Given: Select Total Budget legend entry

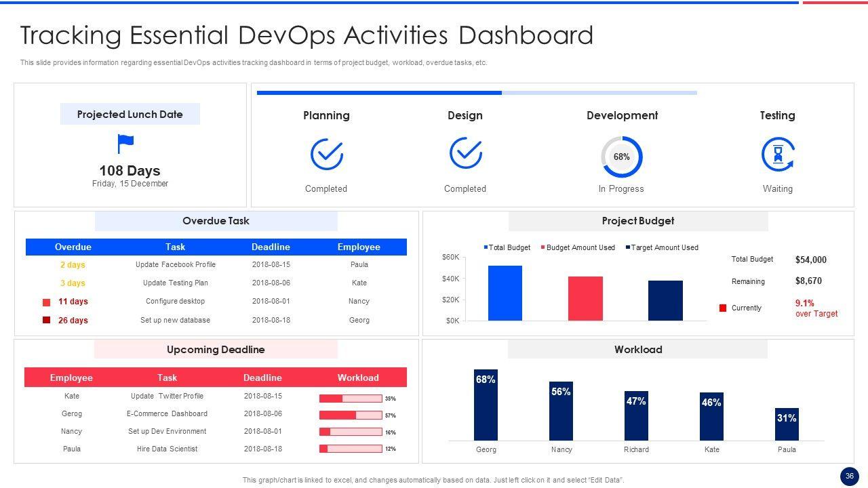Looking at the screenshot, I should tap(507, 248).
